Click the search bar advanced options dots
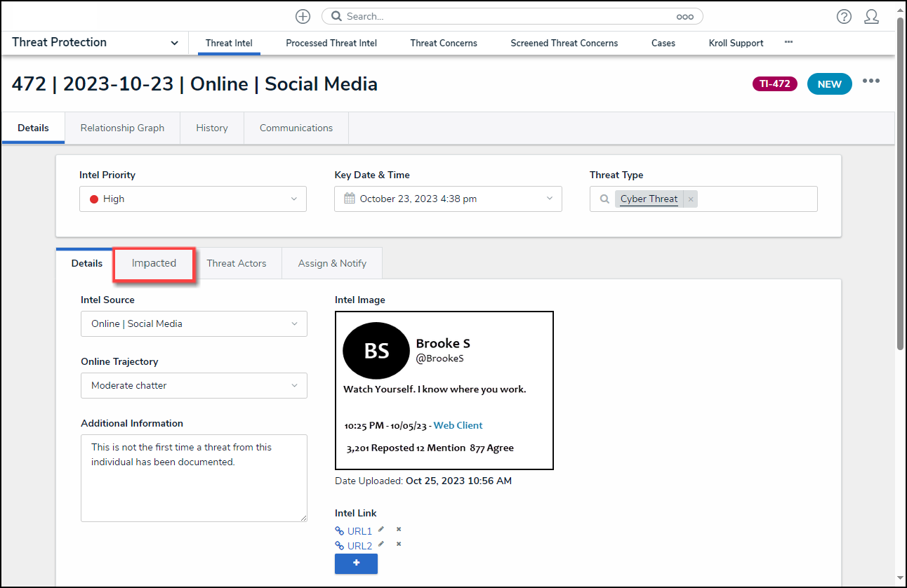This screenshot has width=907, height=588. click(684, 16)
